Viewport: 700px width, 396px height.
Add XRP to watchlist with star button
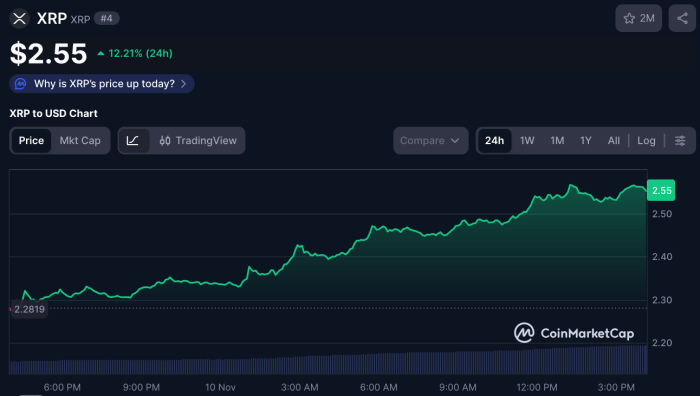tap(638, 18)
